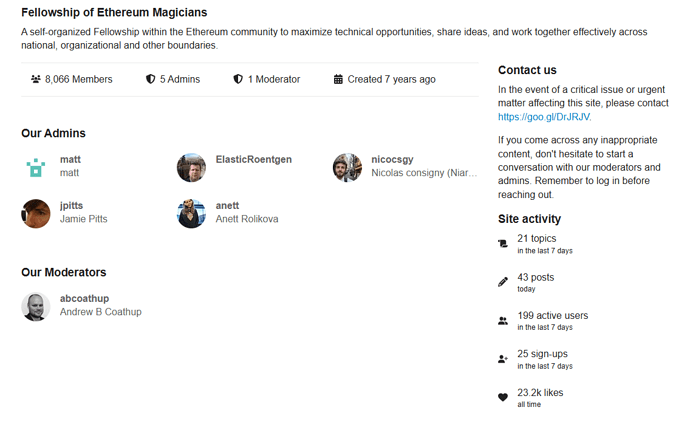The image size is (690, 426).
Task: Click the anett username link
Action: pyautogui.click(x=227, y=206)
